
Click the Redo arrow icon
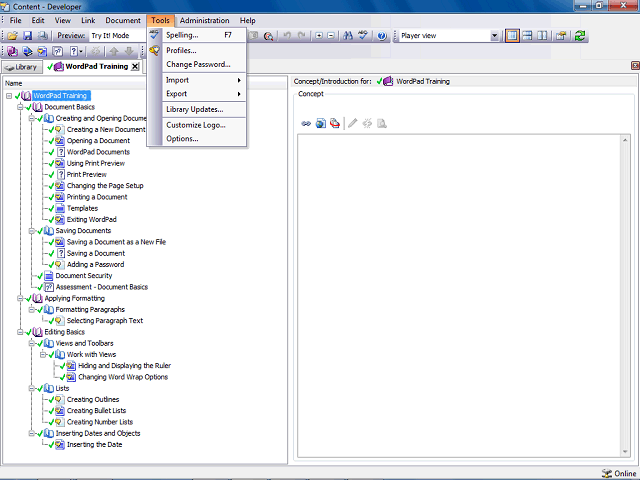click(302, 36)
